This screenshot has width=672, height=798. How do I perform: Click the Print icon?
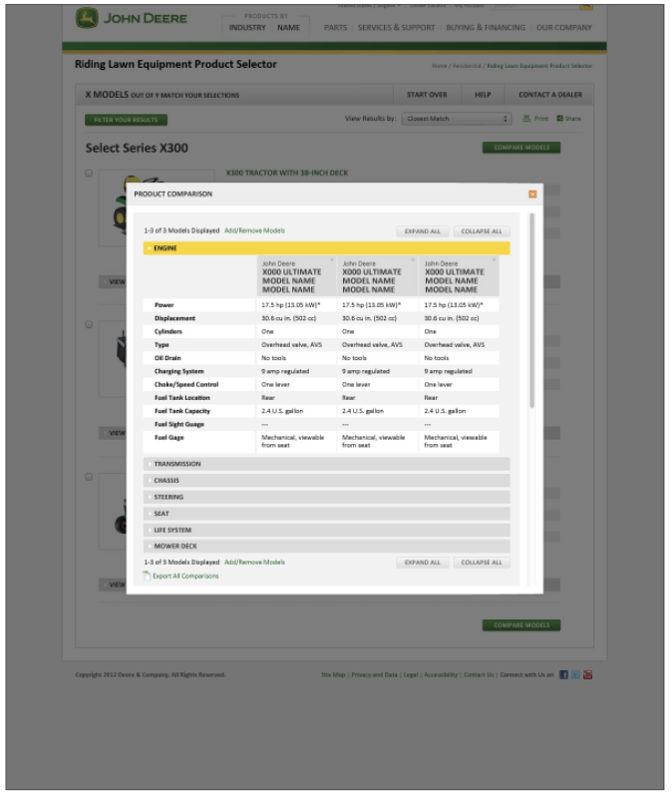(526, 118)
